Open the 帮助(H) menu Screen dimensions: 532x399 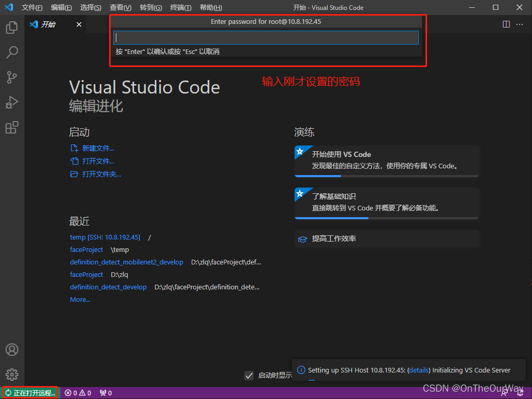click(211, 7)
